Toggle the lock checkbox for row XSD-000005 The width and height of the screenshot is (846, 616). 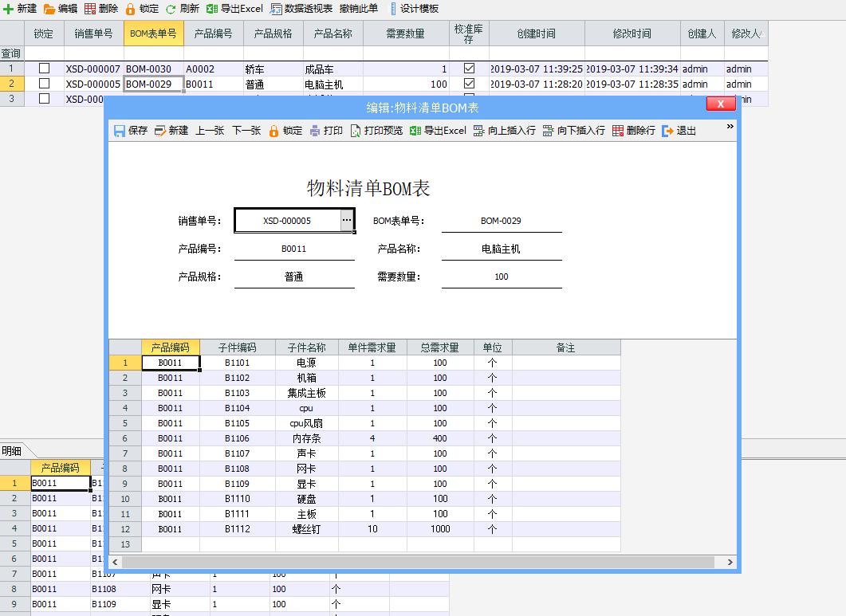(45, 84)
